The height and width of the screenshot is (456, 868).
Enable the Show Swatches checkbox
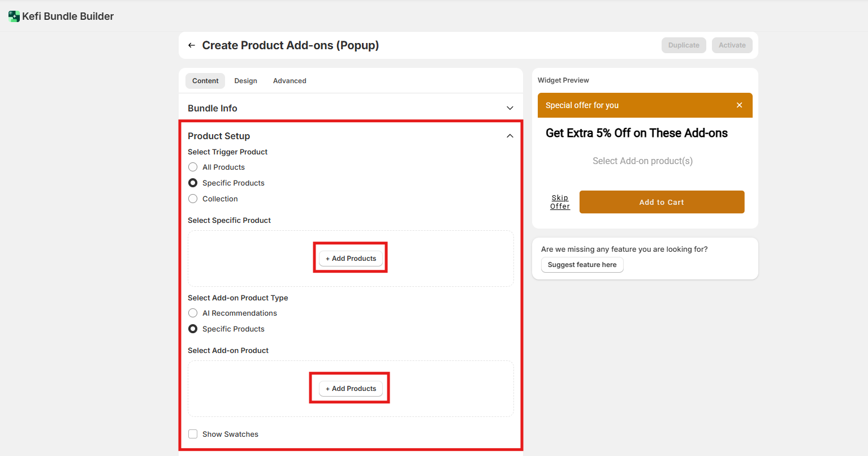[x=193, y=434]
